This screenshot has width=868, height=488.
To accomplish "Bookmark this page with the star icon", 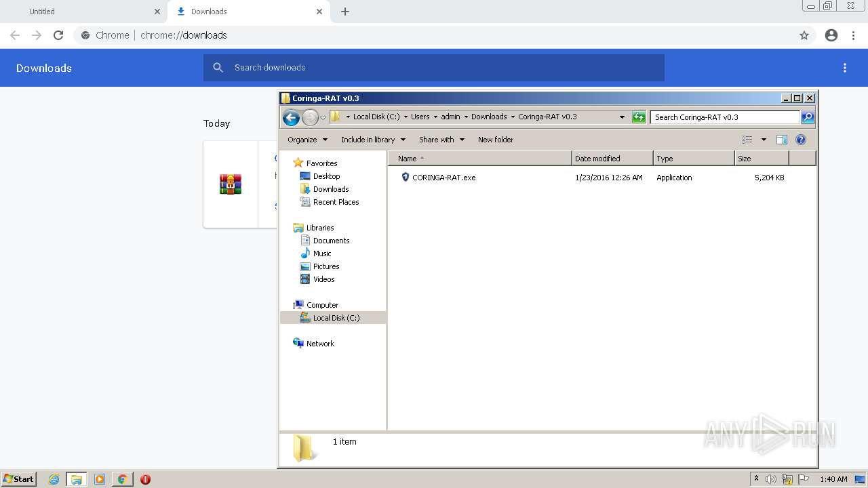I will click(x=804, y=35).
